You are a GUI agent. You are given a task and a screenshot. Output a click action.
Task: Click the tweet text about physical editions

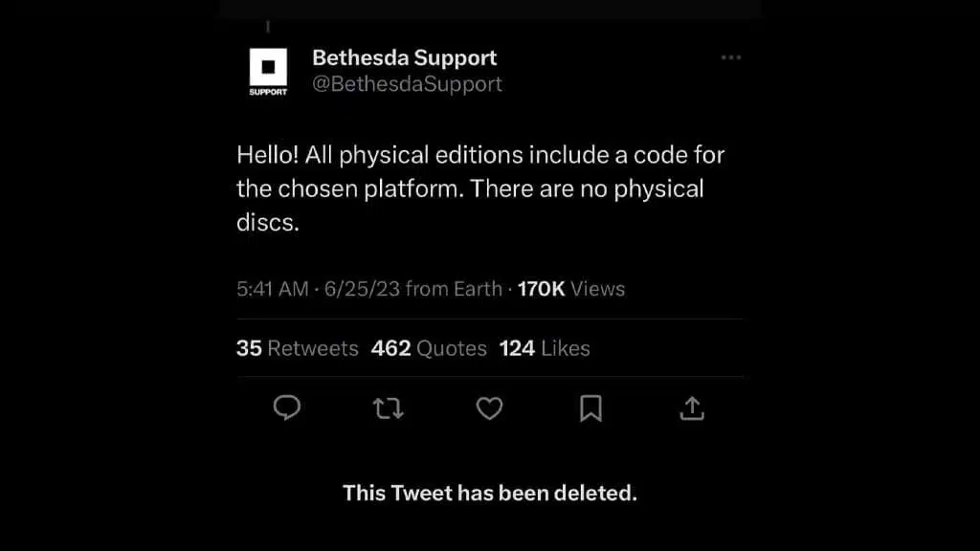point(479,187)
